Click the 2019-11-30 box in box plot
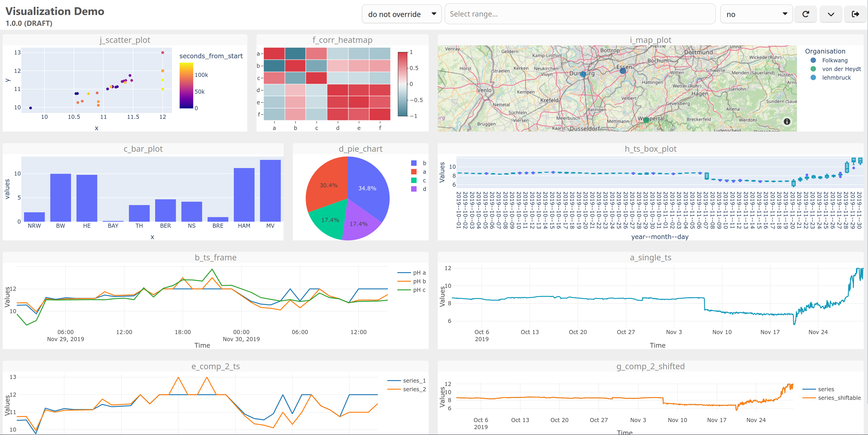 tap(860, 161)
